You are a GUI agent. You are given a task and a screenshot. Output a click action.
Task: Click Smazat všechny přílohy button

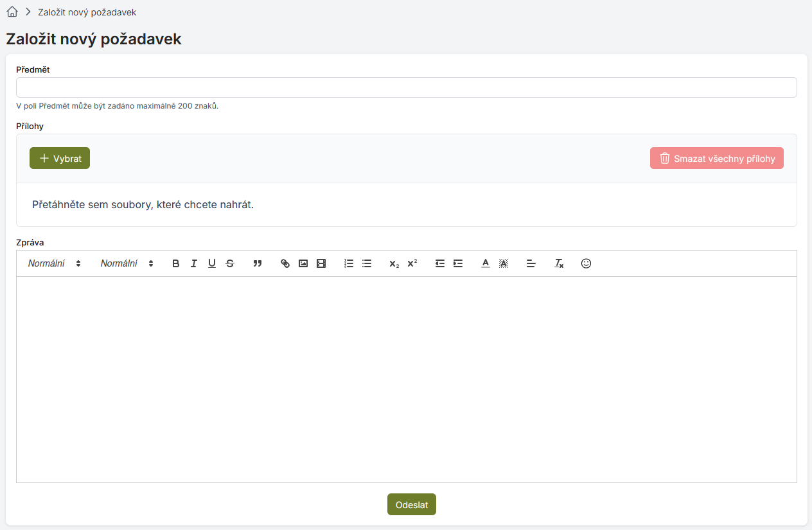tap(716, 158)
